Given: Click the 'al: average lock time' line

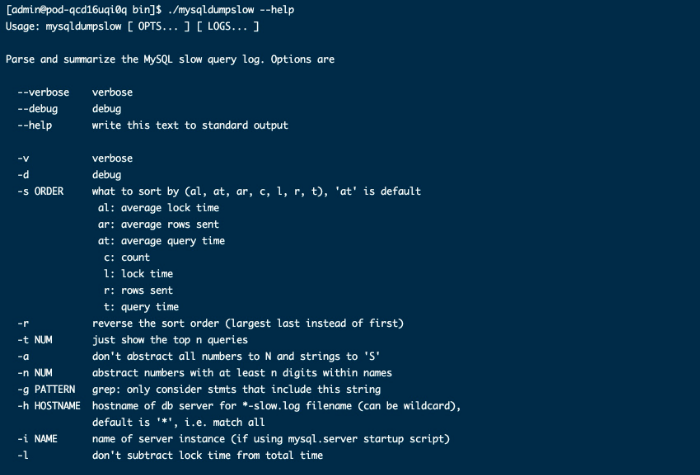Looking at the screenshot, I should point(158,208).
